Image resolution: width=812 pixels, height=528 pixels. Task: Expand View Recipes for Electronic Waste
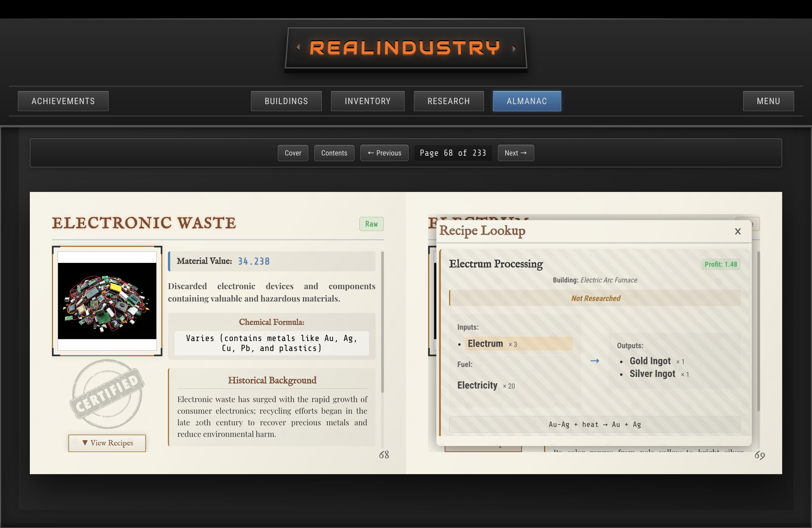107,443
